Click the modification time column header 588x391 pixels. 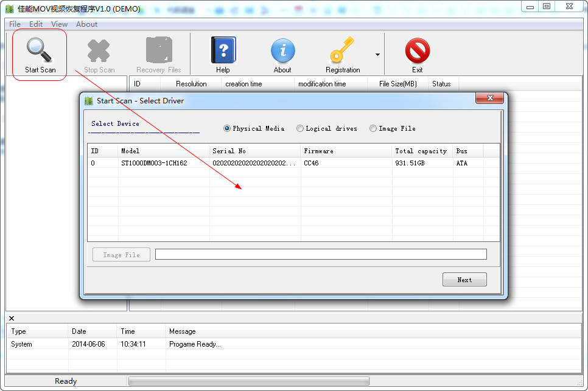coord(331,84)
